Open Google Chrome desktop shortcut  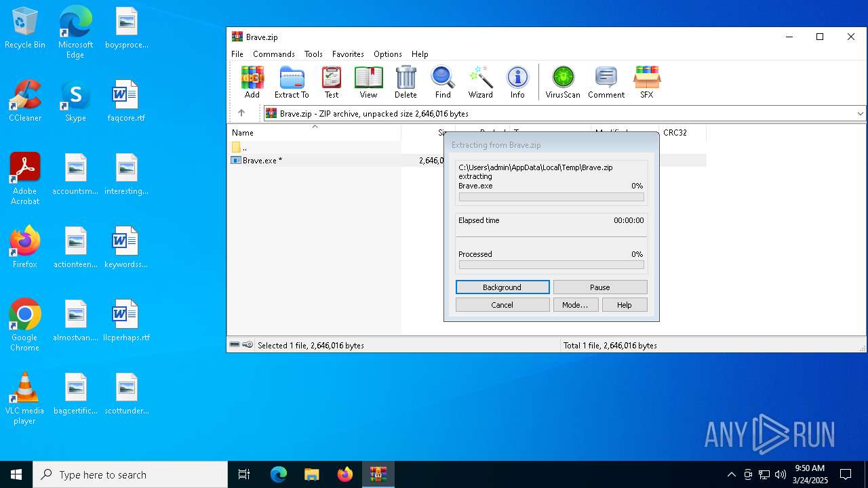pyautogui.click(x=25, y=325)
